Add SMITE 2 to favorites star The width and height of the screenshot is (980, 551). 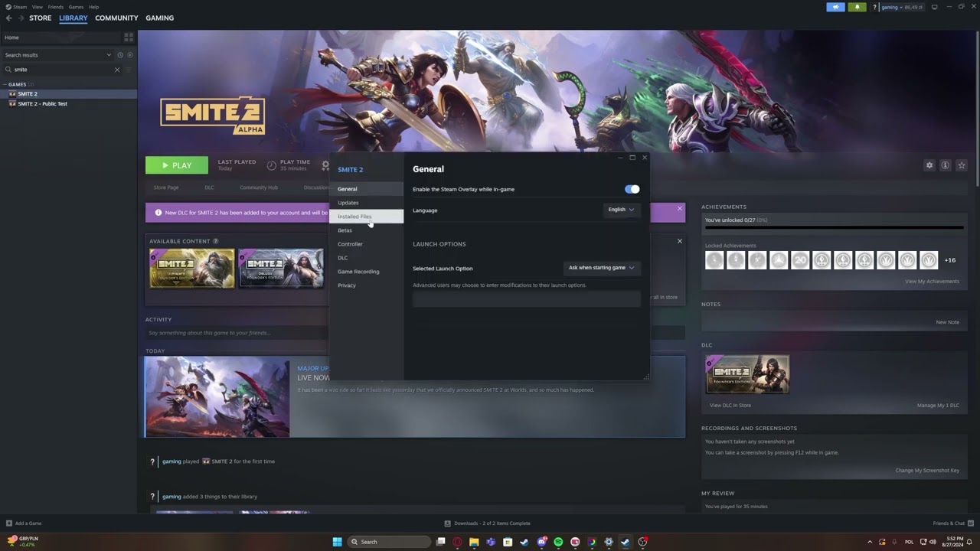pyautogui.click(x=962, y=165)
